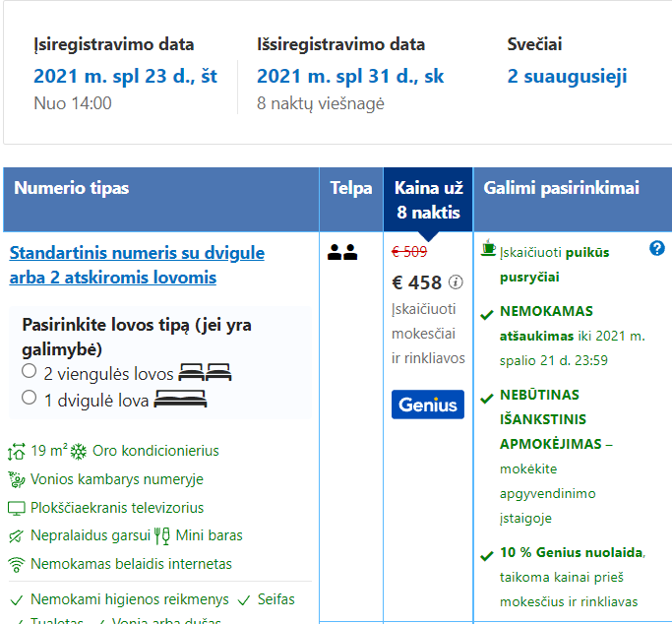Change guests via 2 suaugusieji
This screenshot has width=672, height=624.
(567, 77)
